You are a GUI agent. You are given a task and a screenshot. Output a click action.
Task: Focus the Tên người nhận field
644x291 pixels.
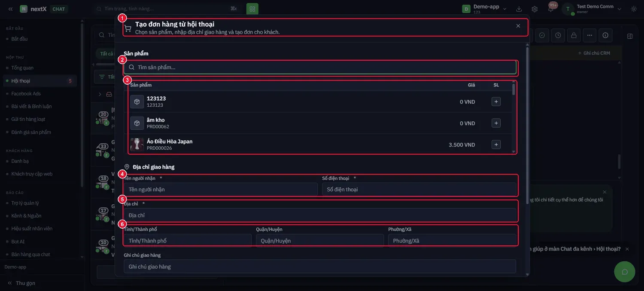[x=221, y=190]
